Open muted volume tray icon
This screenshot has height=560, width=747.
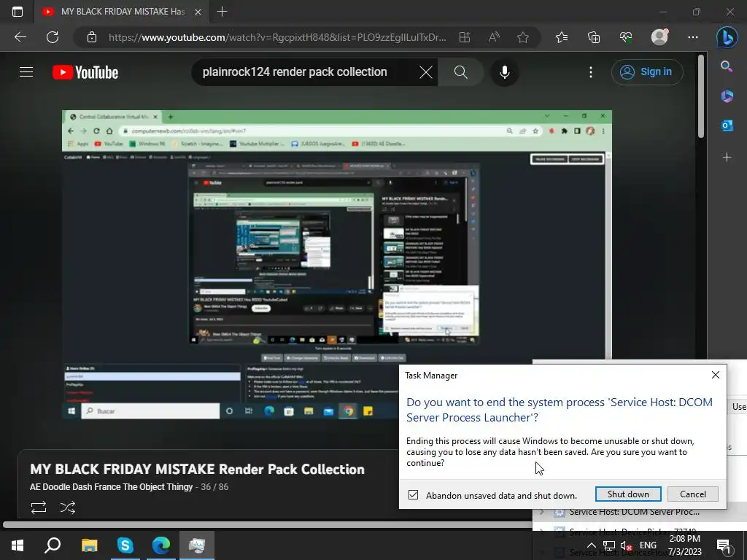[x=626, y=545]
